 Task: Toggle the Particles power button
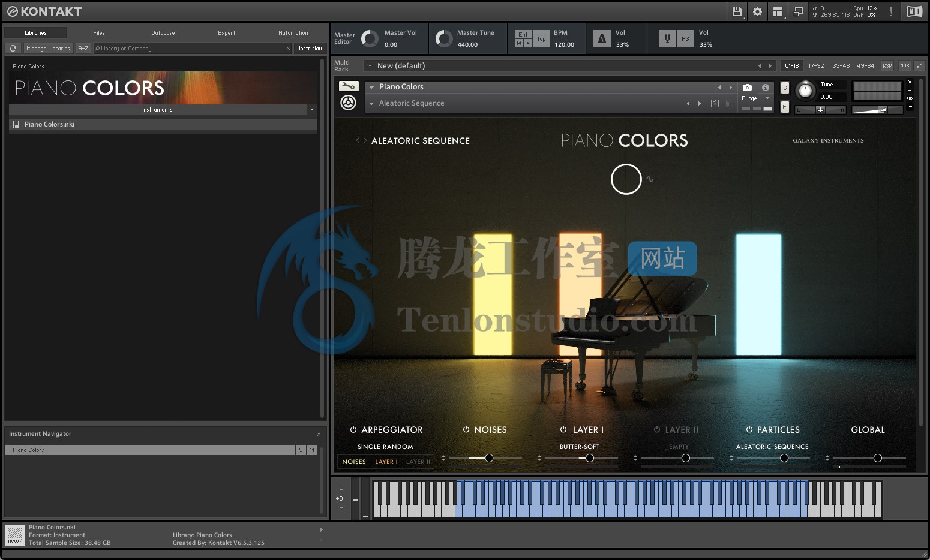pyautogui.click(x=749, y=430)
